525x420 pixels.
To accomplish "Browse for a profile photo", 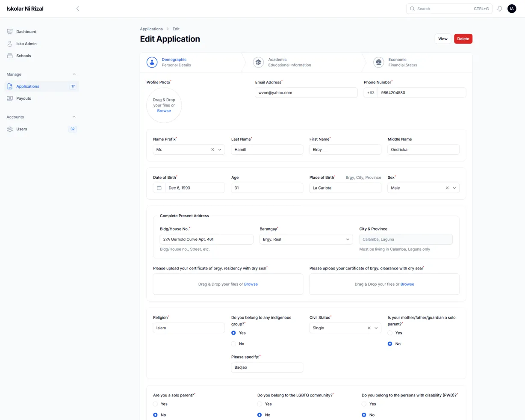I will pos(164,111).
